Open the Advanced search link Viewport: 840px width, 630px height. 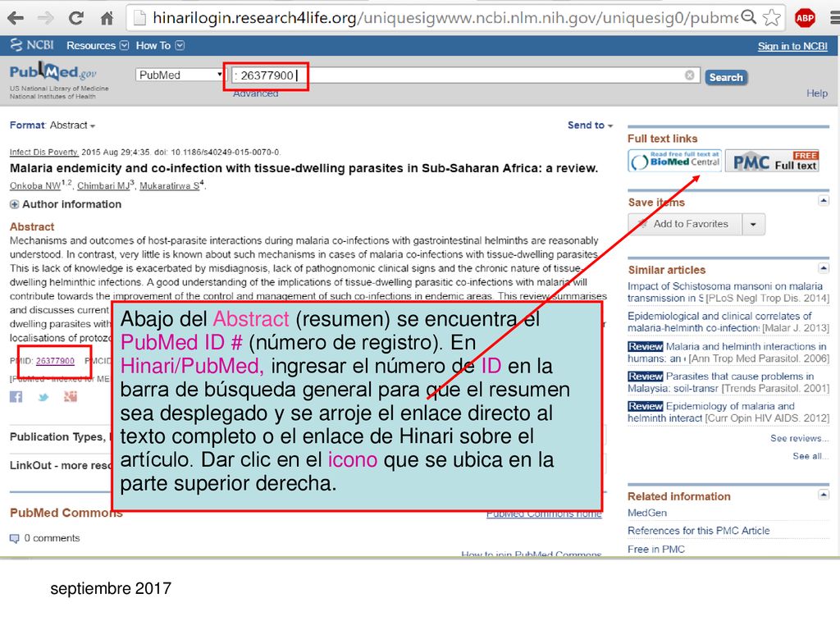(x=256, y=94)
